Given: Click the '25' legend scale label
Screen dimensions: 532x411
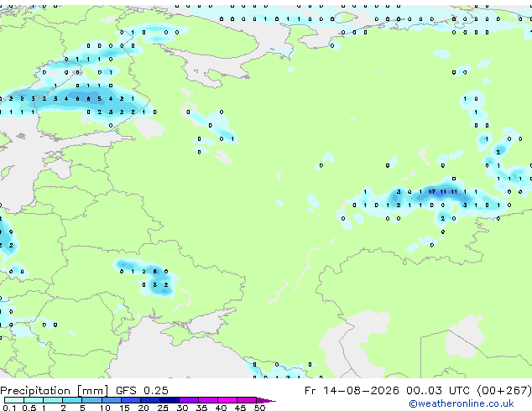Looking at the screenshot, I should [163, 408].
